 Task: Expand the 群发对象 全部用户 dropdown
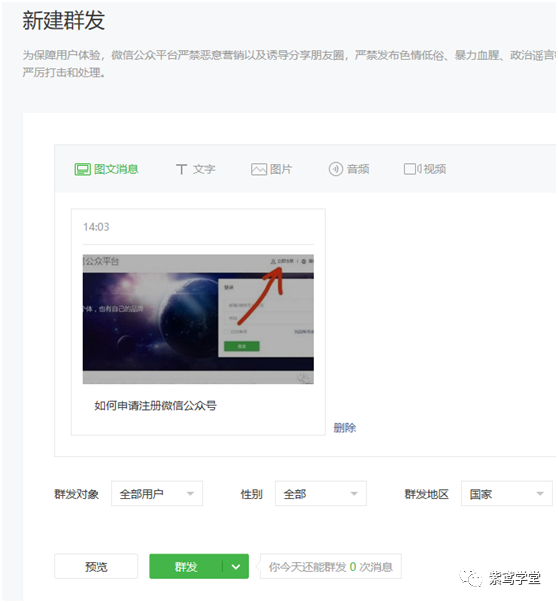[157, 493]
